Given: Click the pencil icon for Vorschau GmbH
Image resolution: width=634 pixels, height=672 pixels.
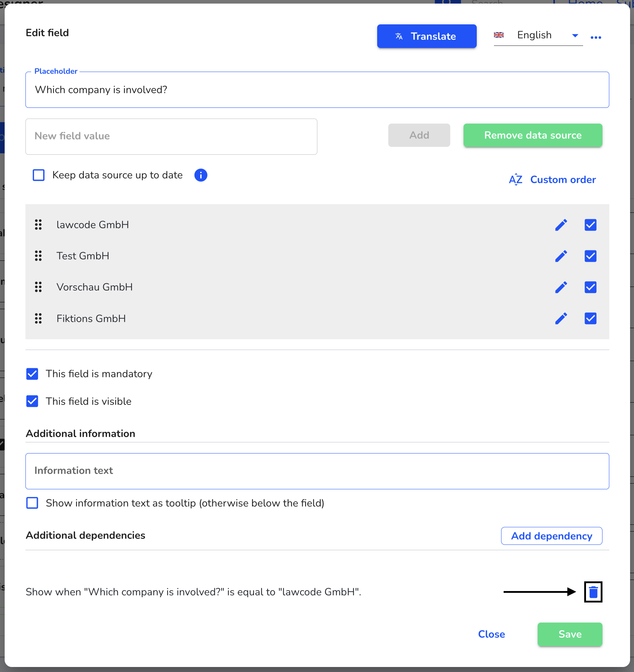Looking at the screenshot, I should point(561,287).
